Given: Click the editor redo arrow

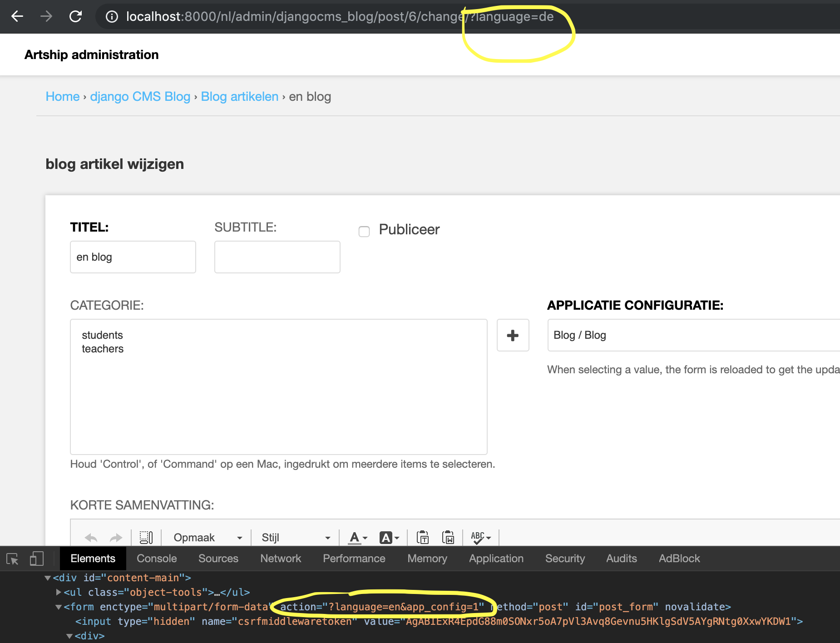Looking at the screenshot, I should pyautogui.click(x=116, y=538).
